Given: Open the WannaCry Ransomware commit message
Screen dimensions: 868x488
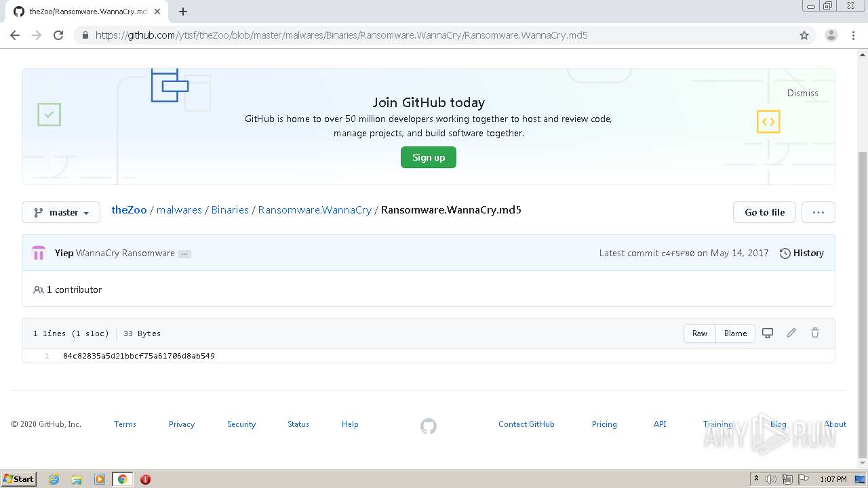Looking at the screenshot, I should [125, 253].
